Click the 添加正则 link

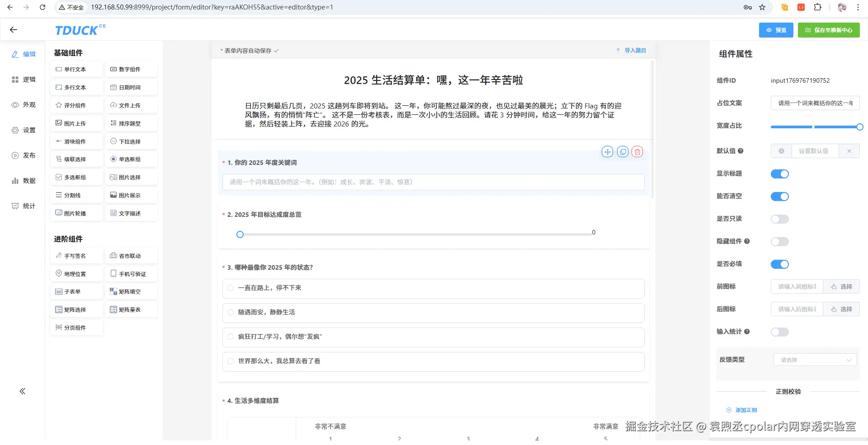(741, 410)
